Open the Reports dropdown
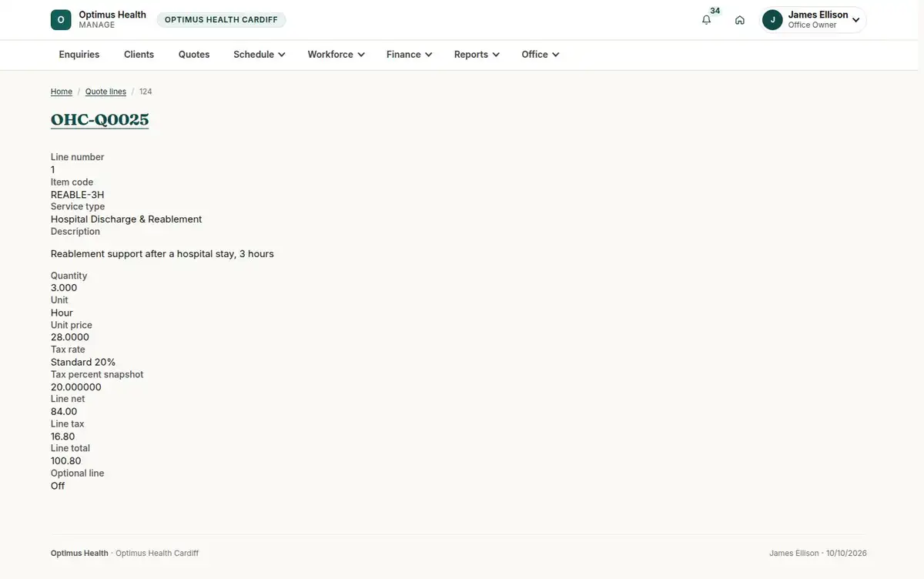The image size is (924, 579). click(477, 55)
